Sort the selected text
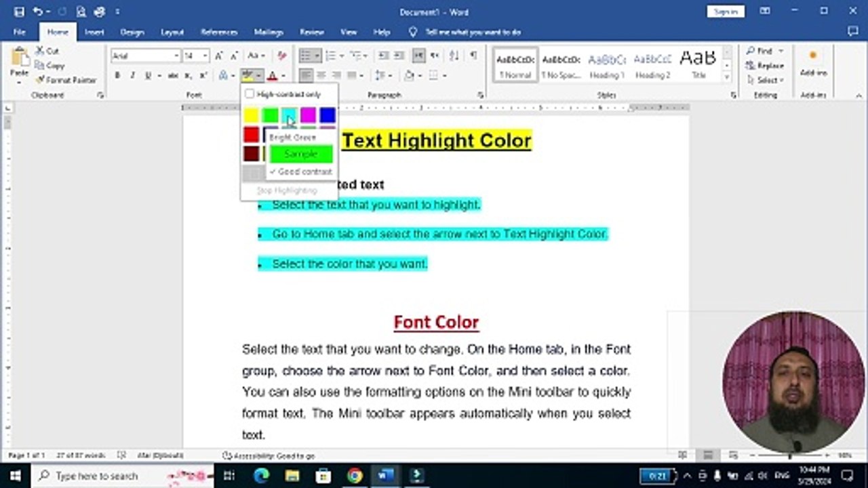 click(454, 56)
